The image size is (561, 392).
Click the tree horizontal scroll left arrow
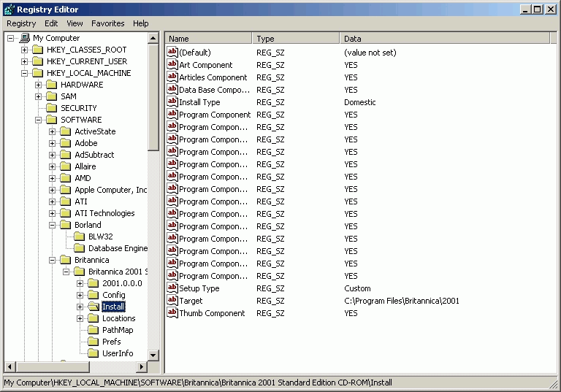[x=9, y=366]
